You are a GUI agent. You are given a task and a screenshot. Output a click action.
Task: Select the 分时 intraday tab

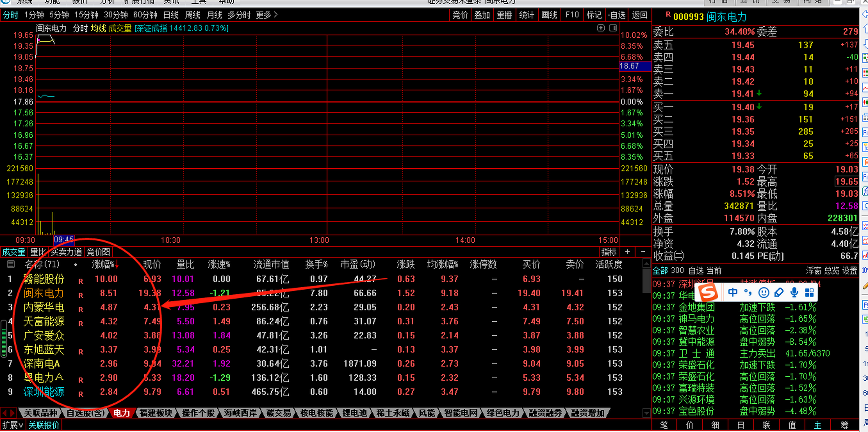coord(10,15)
